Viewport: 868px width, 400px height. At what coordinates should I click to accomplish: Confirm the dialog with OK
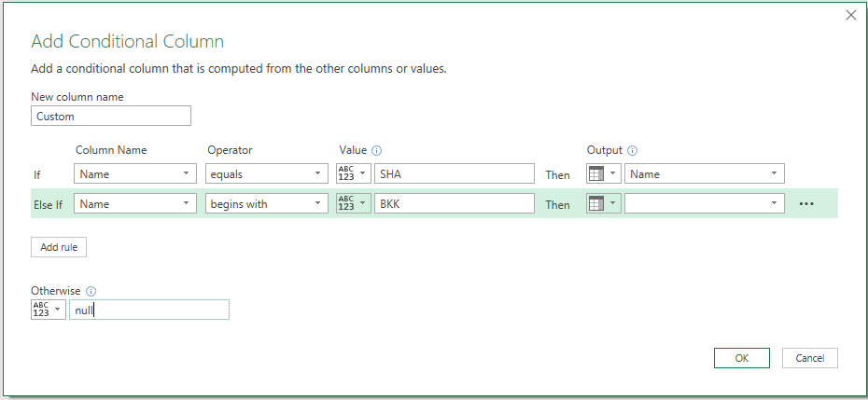pos(741,358)
